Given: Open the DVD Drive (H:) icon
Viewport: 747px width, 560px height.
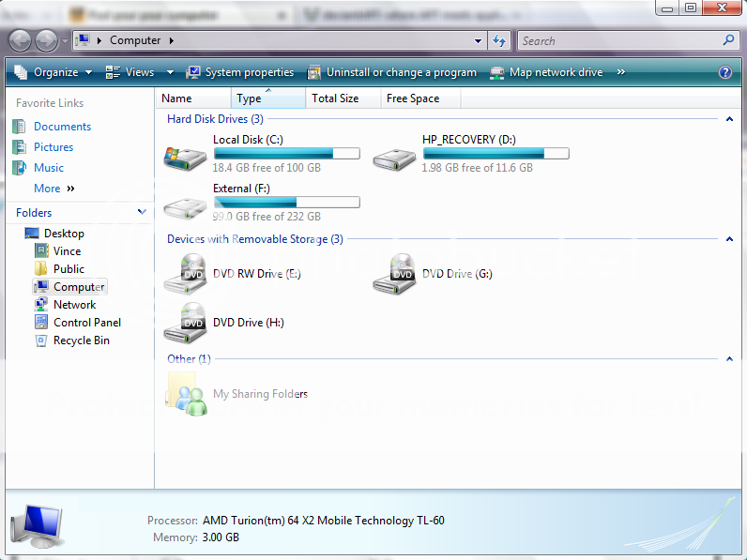Looking at the screenshot, I should (186, 322).
